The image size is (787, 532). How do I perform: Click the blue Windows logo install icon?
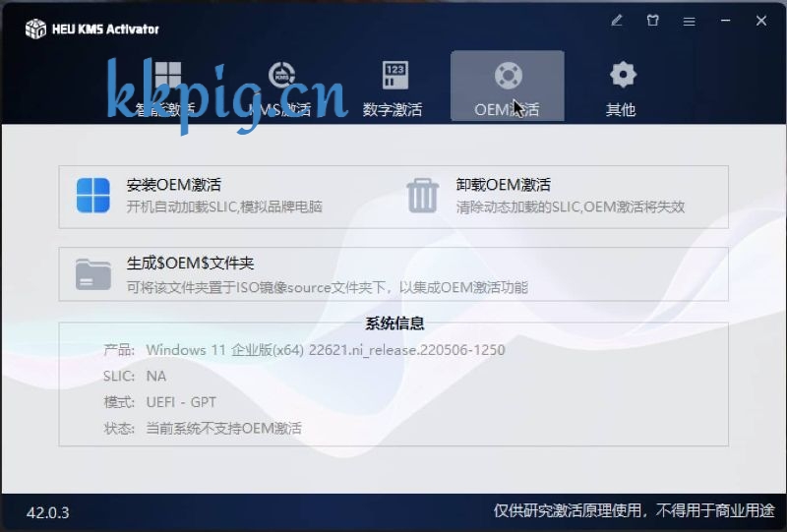pos(93,196)
